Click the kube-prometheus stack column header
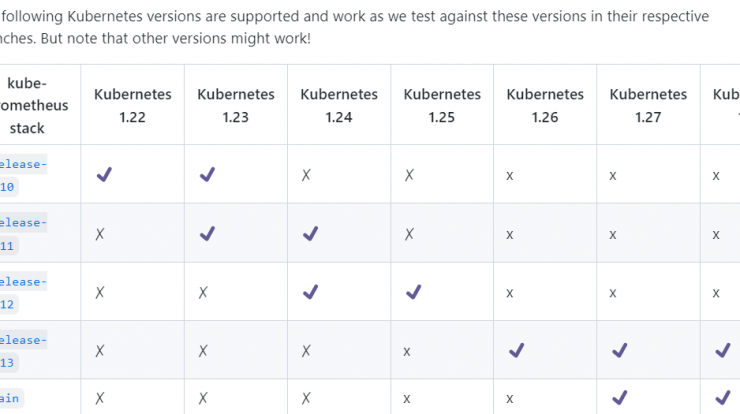740x414 pixels. [33, 105]
